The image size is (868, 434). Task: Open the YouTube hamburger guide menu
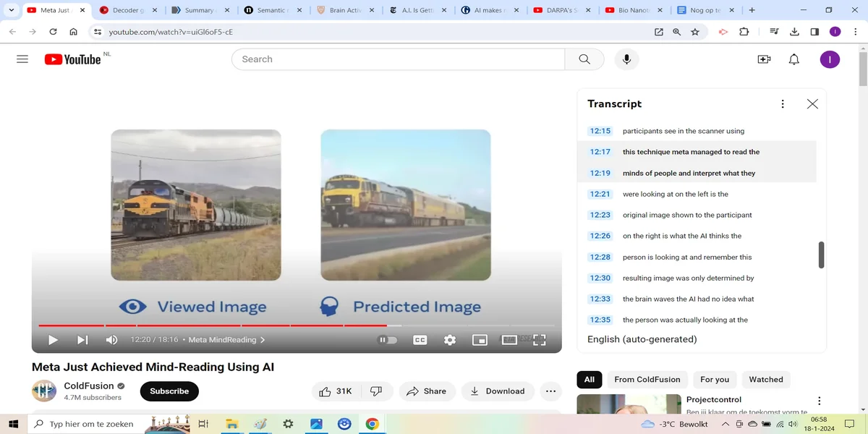point(22,59)
